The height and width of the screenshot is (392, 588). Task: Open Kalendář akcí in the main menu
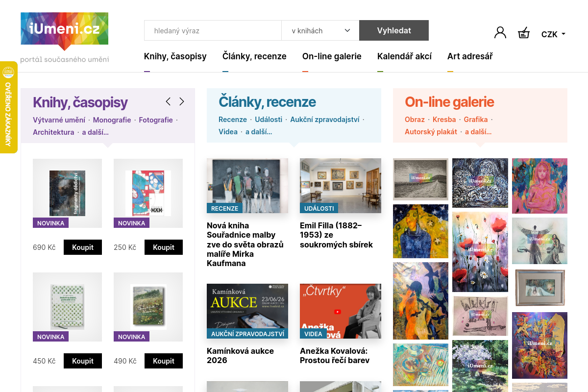pyautogui.click(x=404, y=56)
